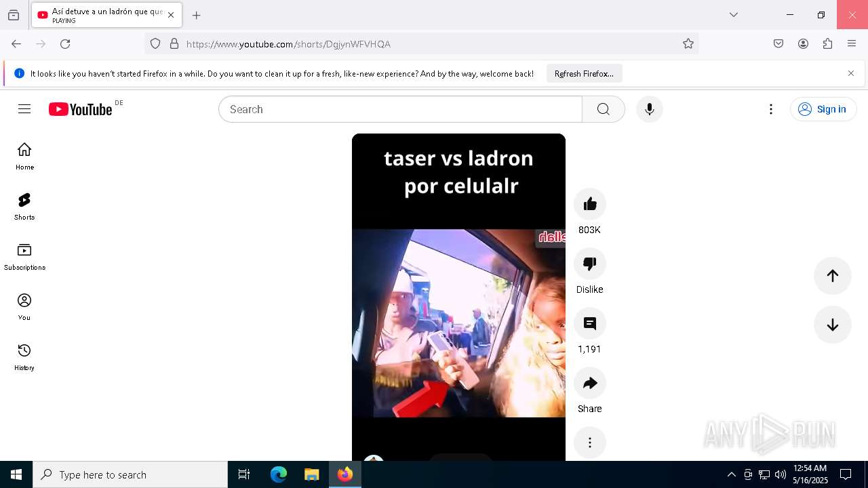Open Firefox account icon

point(803,44)
